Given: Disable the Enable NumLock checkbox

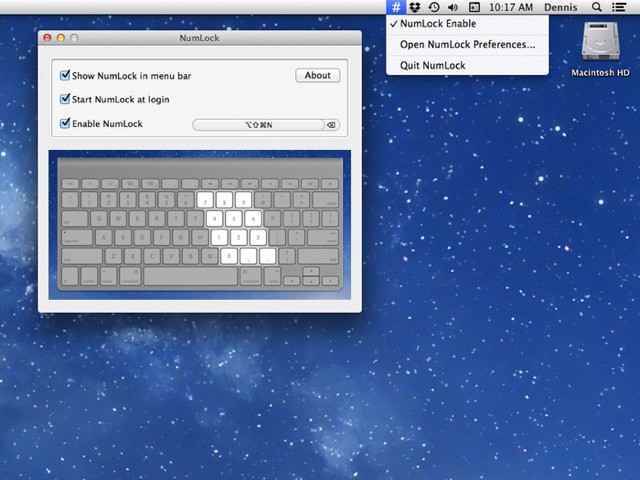Looking at the screenshot, I should [66, 124].
